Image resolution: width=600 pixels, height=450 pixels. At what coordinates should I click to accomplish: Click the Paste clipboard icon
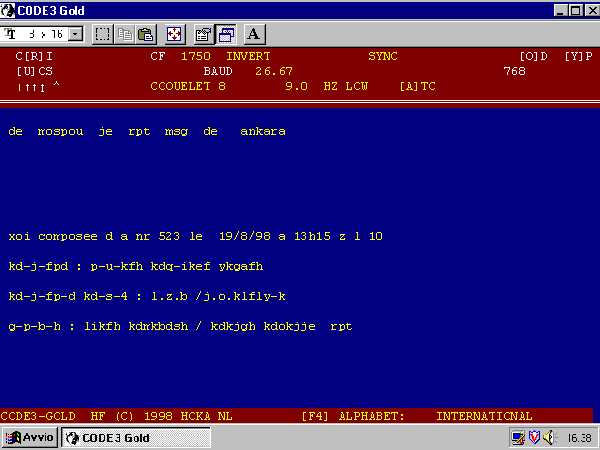tap(145, 33)
